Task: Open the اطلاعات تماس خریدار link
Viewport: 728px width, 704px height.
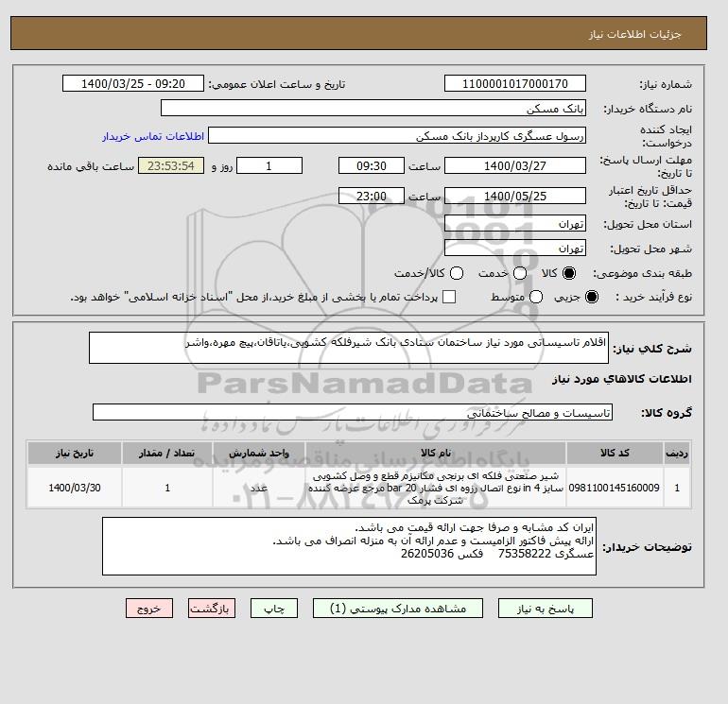Action: click(x=153, y=136)
